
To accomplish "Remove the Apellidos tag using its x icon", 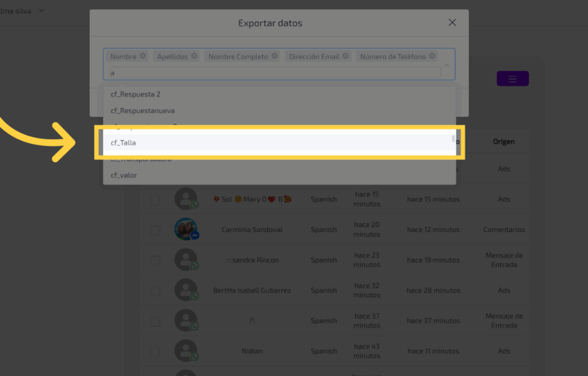I will click(194, 56).
